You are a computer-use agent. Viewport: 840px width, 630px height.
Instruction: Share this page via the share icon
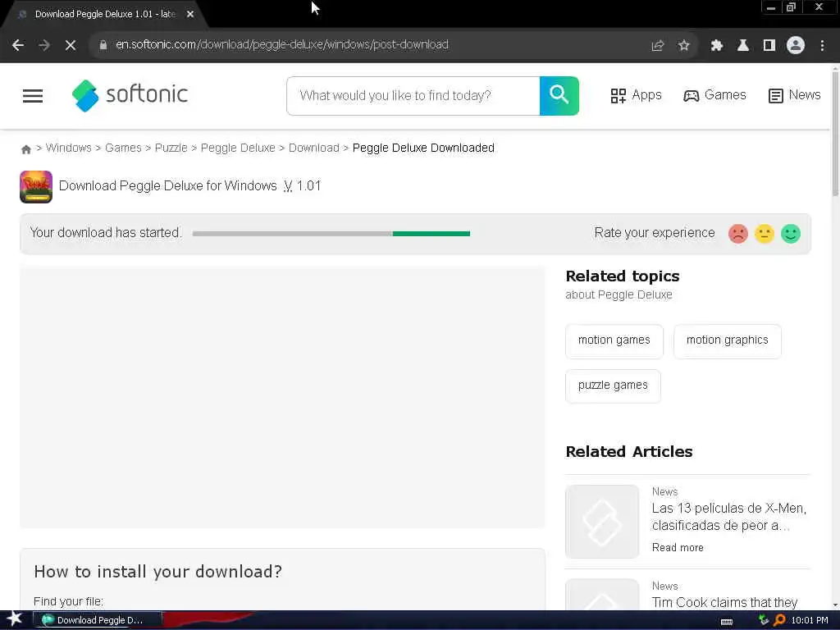(657, 45)
